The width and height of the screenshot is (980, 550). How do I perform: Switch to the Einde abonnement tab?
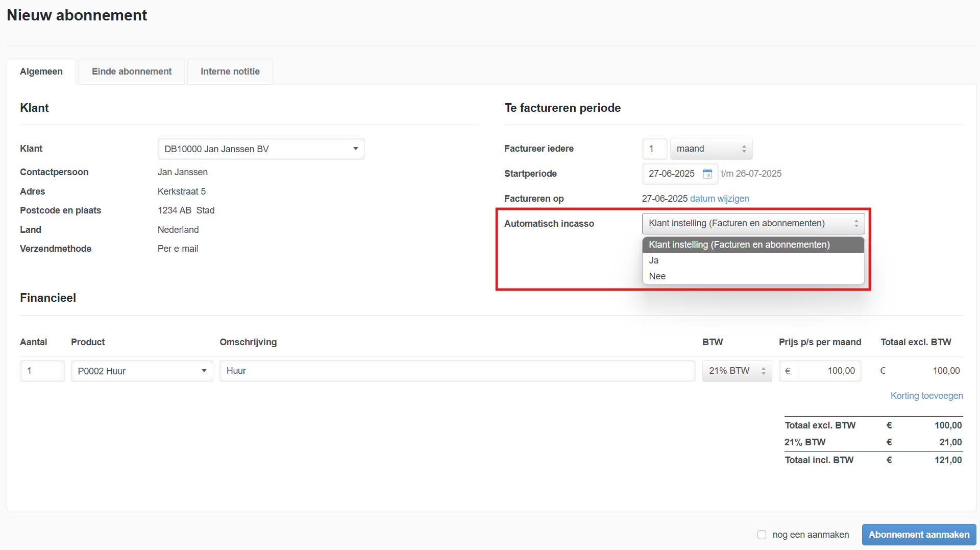coord(132,71)
